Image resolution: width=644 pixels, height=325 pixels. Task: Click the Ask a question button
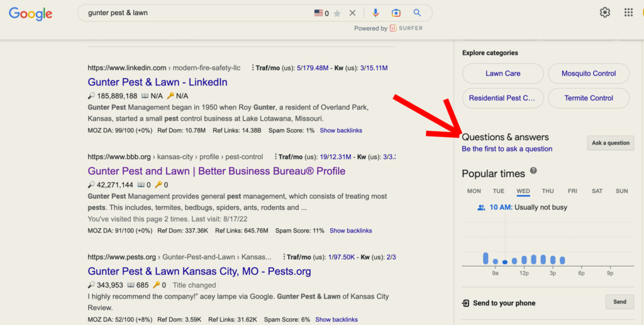click(611, 143)
